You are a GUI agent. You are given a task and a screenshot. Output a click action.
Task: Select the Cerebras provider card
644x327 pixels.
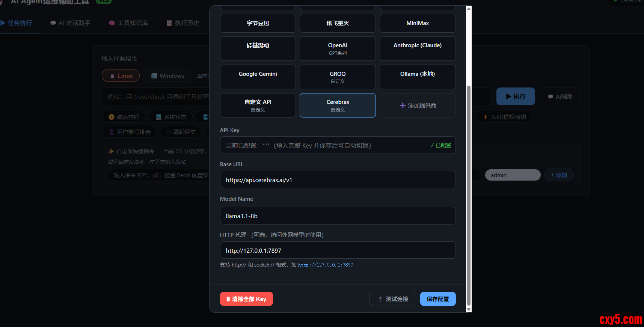coord(338,105)
